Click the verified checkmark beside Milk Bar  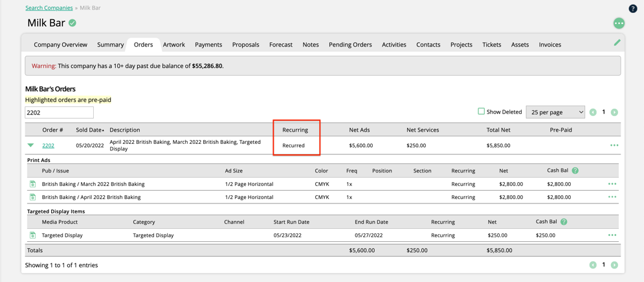tap(72, 23)
